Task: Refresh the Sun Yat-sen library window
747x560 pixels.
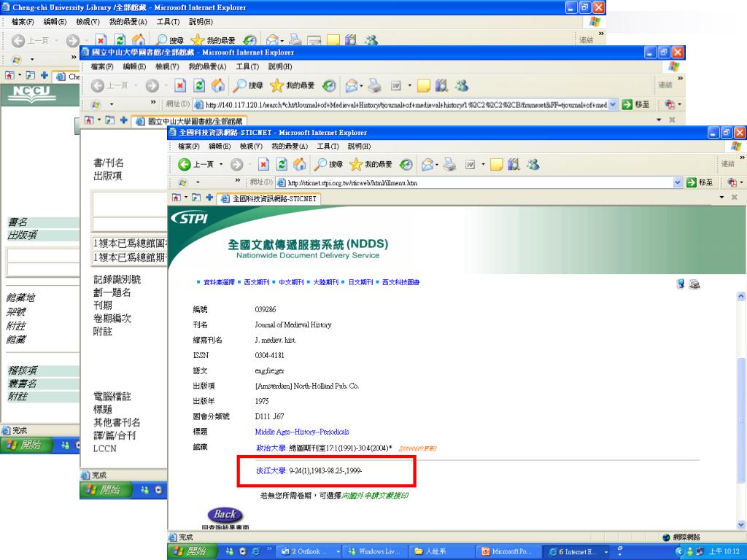Action: coord(199,86)
